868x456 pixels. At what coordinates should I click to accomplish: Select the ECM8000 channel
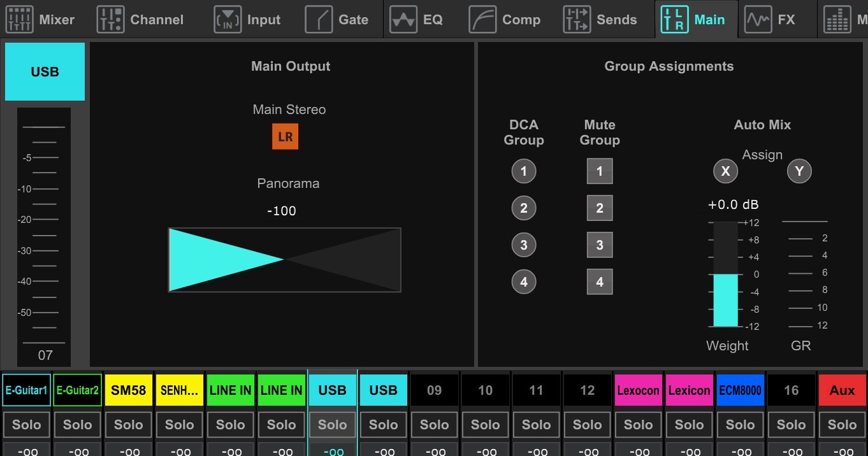pyautogui.click(x=740, y=390)
